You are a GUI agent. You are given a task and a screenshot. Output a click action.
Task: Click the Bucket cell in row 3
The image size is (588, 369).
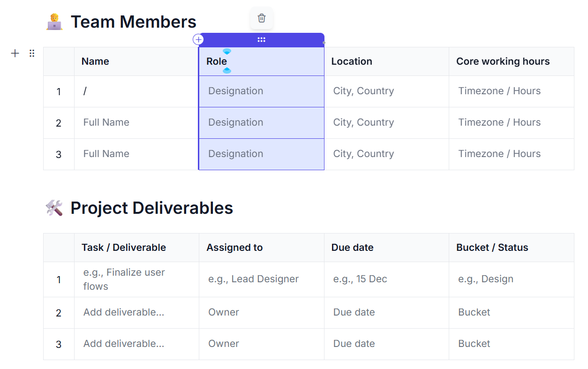pyautogui.click(x=474, y=344)
